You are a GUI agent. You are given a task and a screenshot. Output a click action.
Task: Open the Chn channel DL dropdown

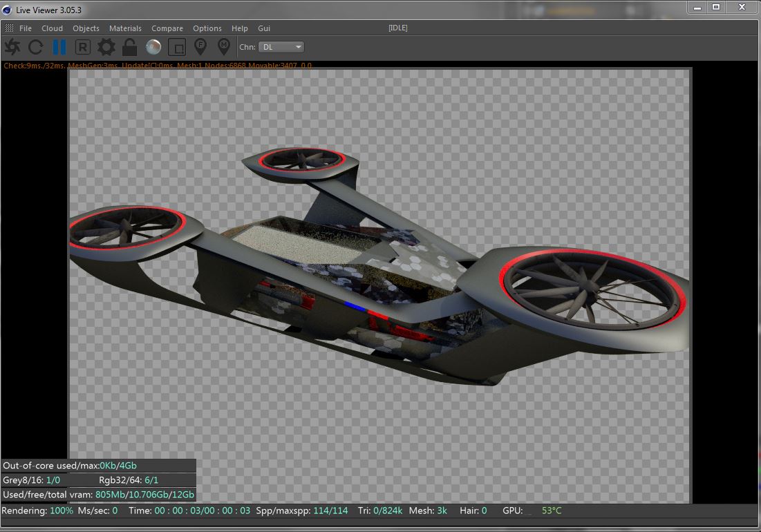pos(281,47)
